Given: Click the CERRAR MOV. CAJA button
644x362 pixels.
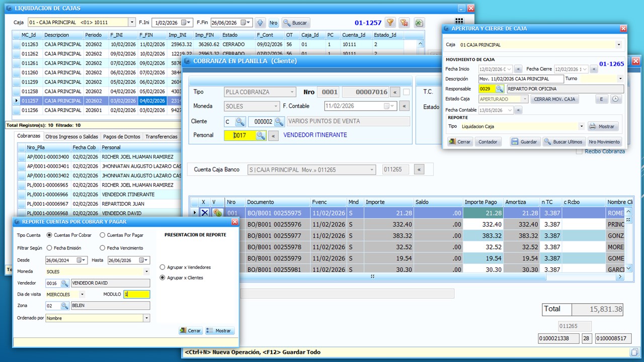Looking at the screenshot, I should point(555,99).
